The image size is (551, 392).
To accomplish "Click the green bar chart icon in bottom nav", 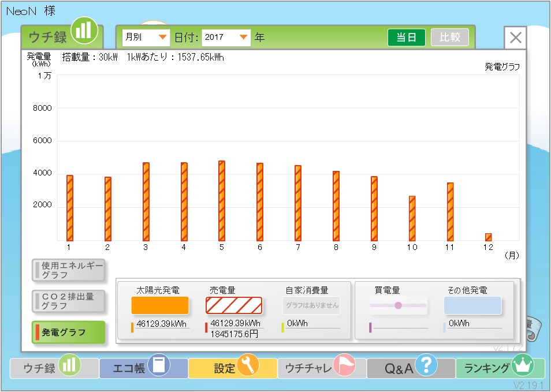I will pos(69,365).
